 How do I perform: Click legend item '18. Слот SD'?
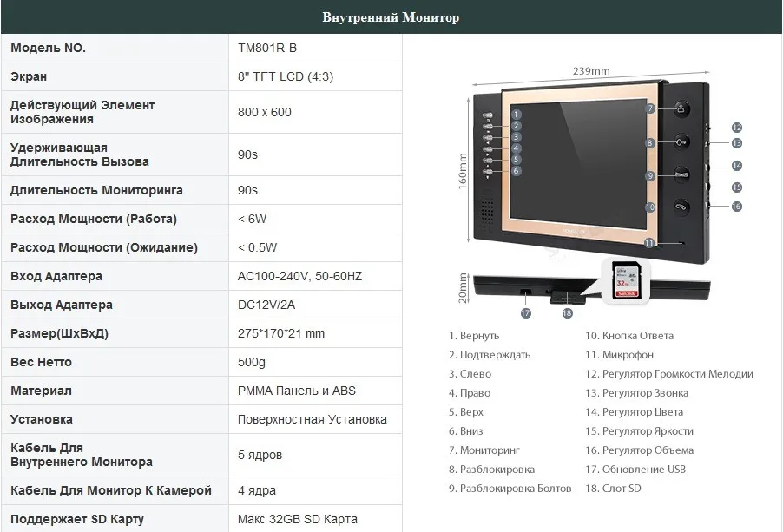click(x=613, y=488)
